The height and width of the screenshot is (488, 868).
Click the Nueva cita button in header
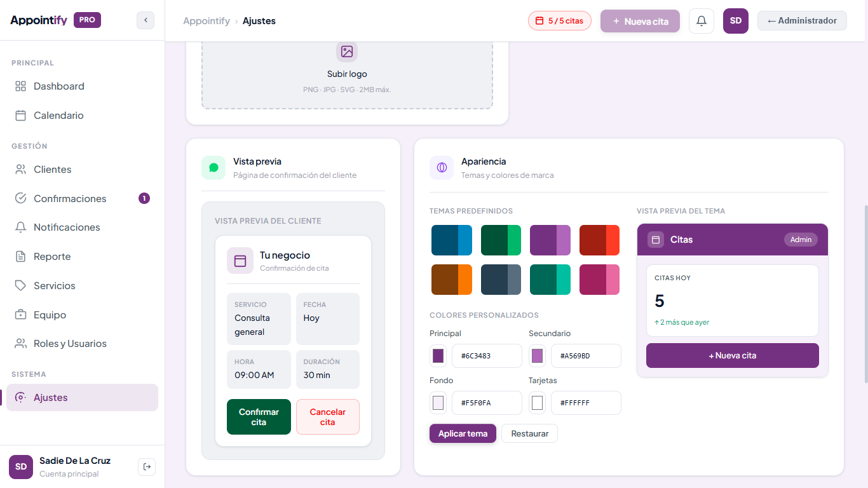click(640, 21)
